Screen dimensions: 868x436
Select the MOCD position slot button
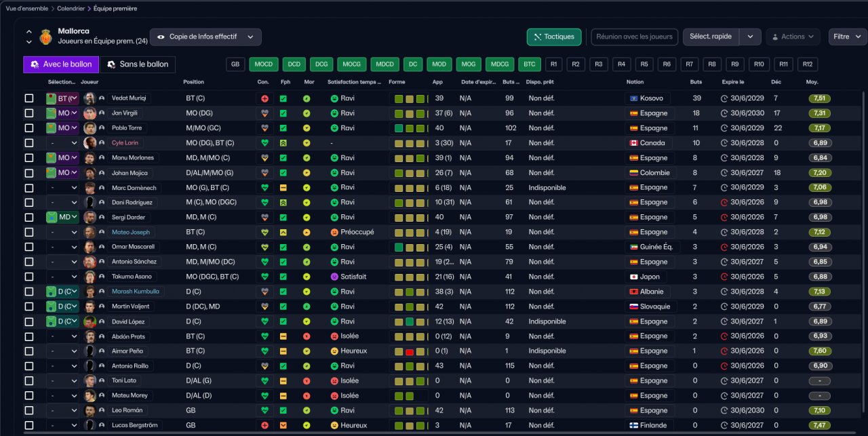(264, 64)
